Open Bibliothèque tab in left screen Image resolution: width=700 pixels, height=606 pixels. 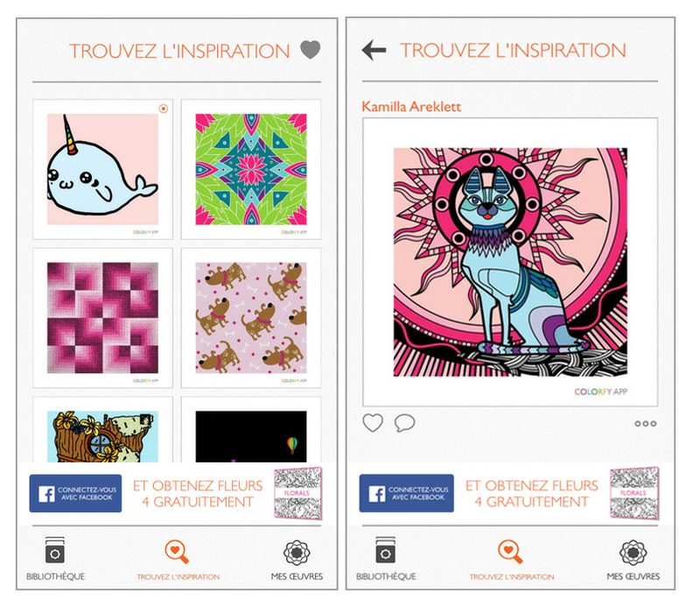point(55,559)
